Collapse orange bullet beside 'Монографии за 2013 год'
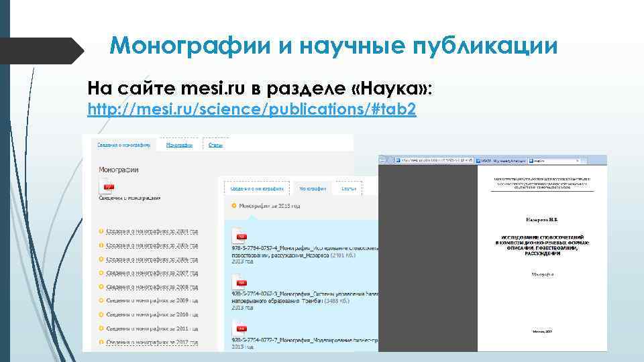644x362 pixels. [x=234, y=206]
